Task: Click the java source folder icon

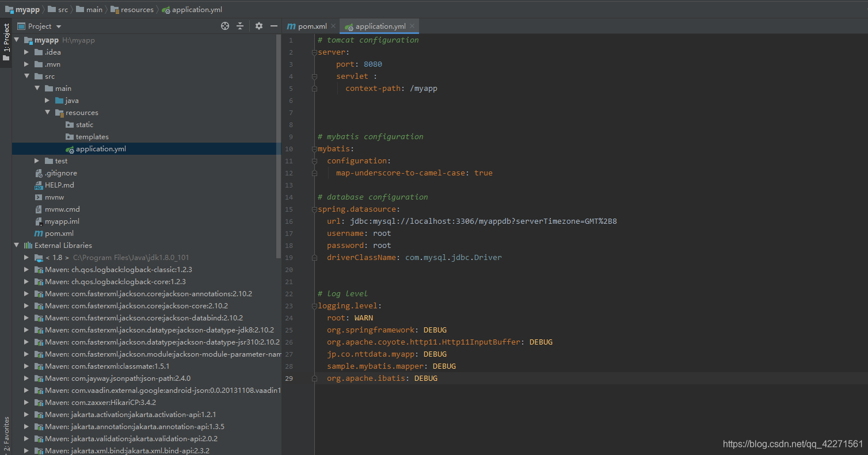Action: [59, 101]
